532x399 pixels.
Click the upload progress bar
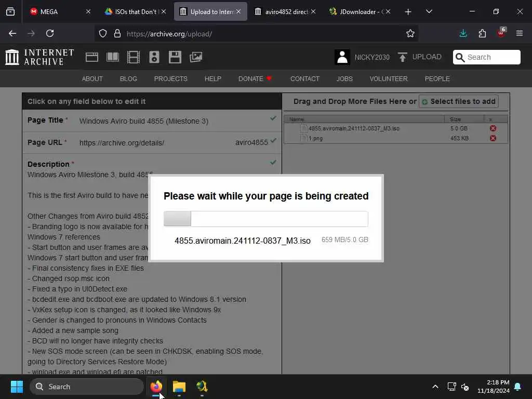tap(266, 219)
